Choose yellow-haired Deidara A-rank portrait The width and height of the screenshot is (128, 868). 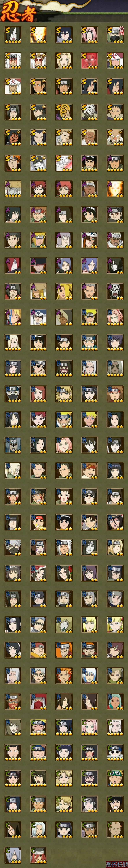pos(64,291)
